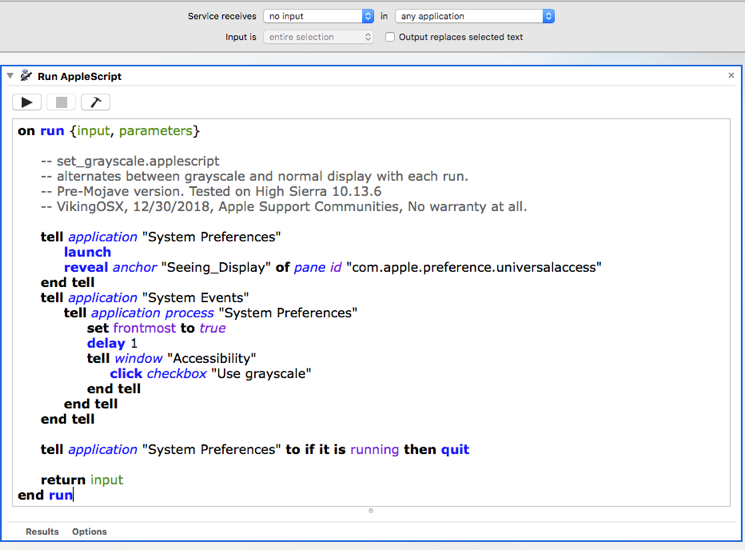Click the 'reveal anchor "Seeing_Display"' line
This screenshot has width=745, height=550.
point(333,267)
